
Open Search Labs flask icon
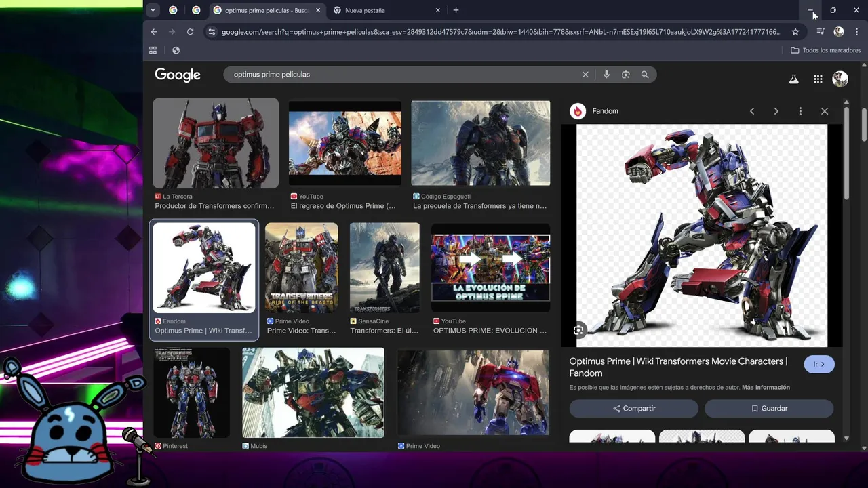coord(793,79)
